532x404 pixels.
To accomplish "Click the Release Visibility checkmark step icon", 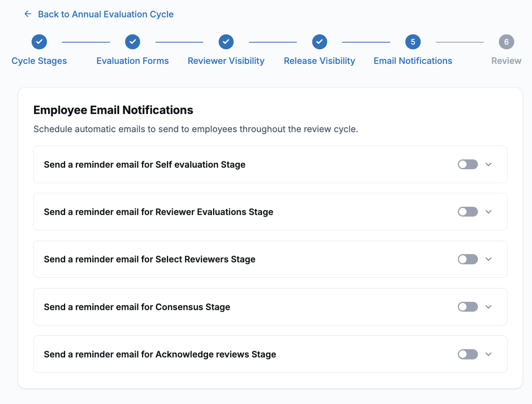I will pyautogui.click(x=320, y=42).
